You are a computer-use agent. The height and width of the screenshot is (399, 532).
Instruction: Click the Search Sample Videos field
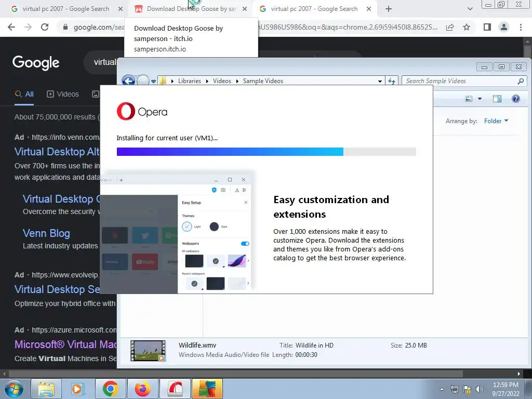(464, 81)
